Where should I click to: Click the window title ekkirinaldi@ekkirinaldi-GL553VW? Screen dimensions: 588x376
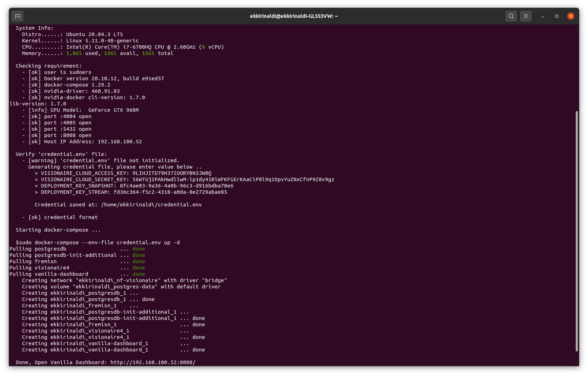click(x=294, y=16)
